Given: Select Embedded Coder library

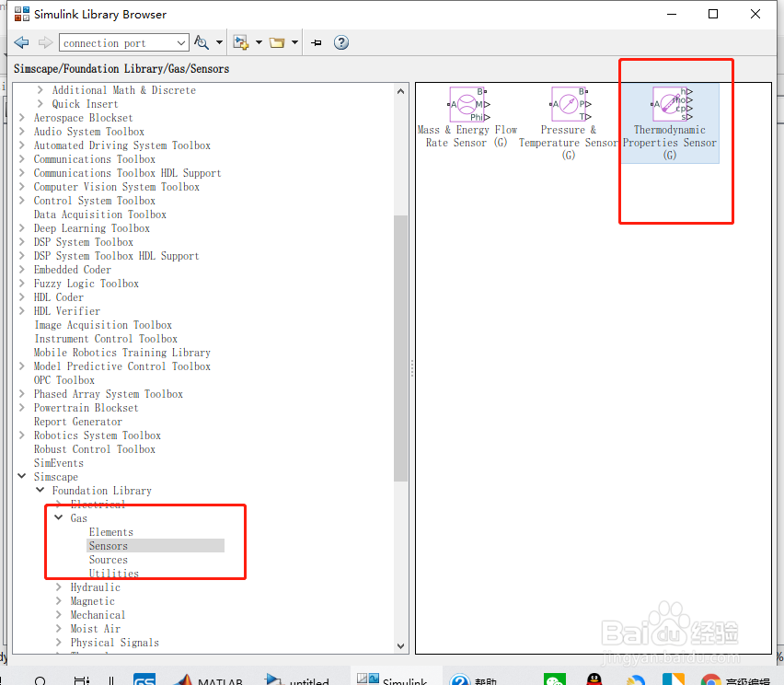Looking at the screenshot, I should coord(73,270).
